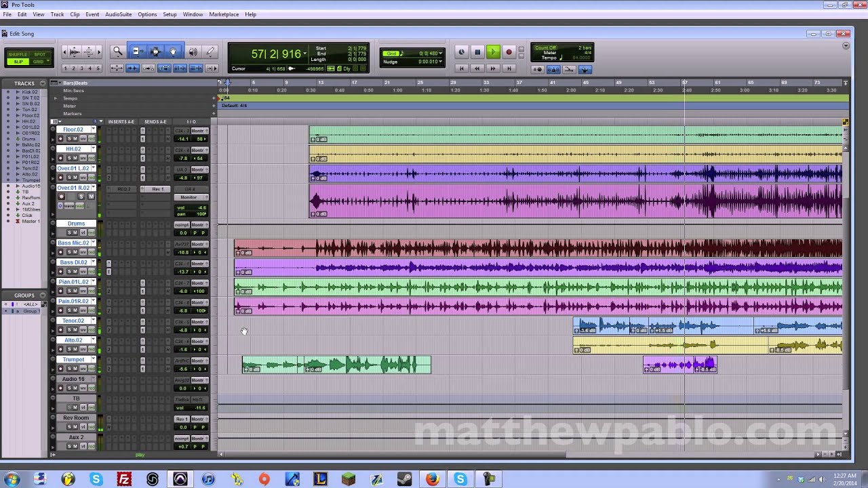
Task: Select the purple Trumpet clip
Action: [679, 365]
